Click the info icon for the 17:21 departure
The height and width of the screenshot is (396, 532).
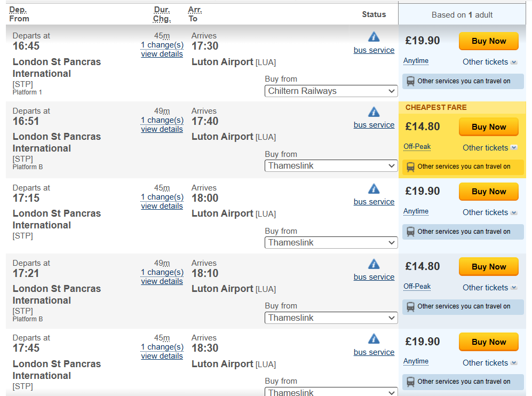point(374,264)
